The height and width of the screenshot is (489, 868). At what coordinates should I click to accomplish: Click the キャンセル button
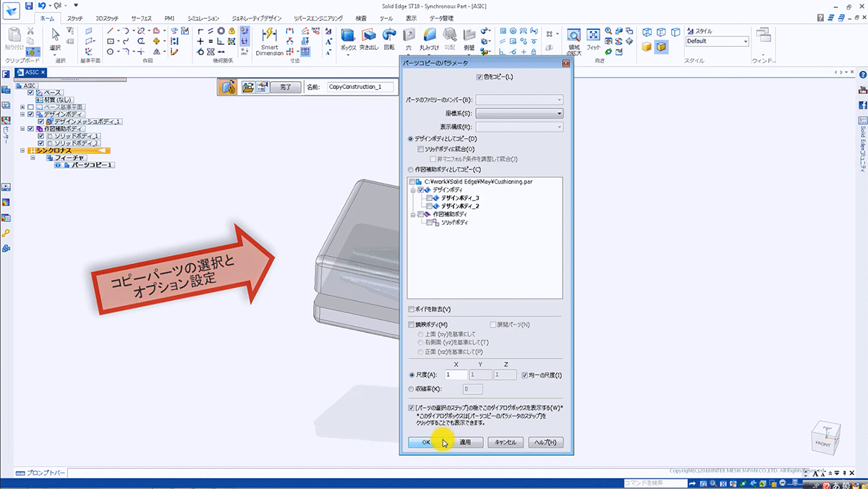506,442
